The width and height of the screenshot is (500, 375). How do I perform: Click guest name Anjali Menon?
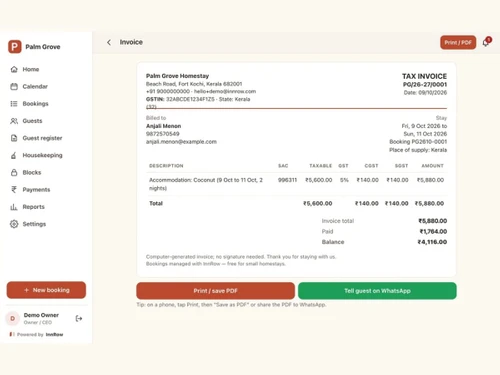[163, 126]
